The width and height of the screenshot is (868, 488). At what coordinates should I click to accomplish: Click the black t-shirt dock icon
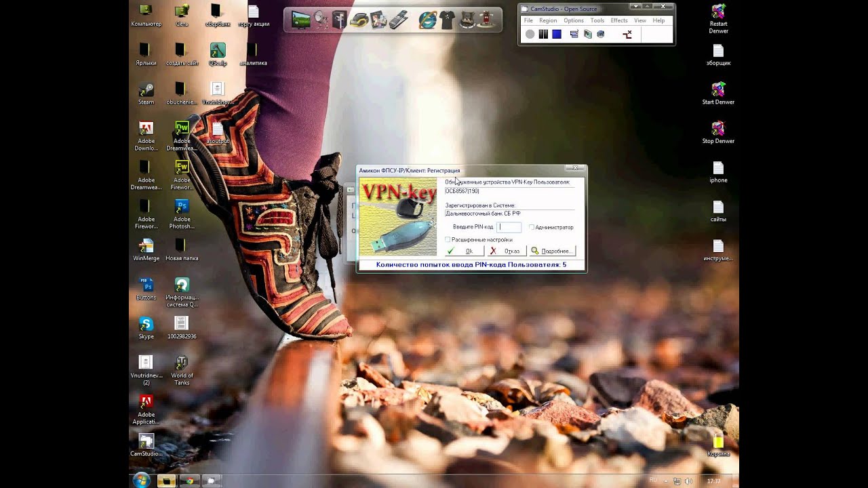pos(447,20)
